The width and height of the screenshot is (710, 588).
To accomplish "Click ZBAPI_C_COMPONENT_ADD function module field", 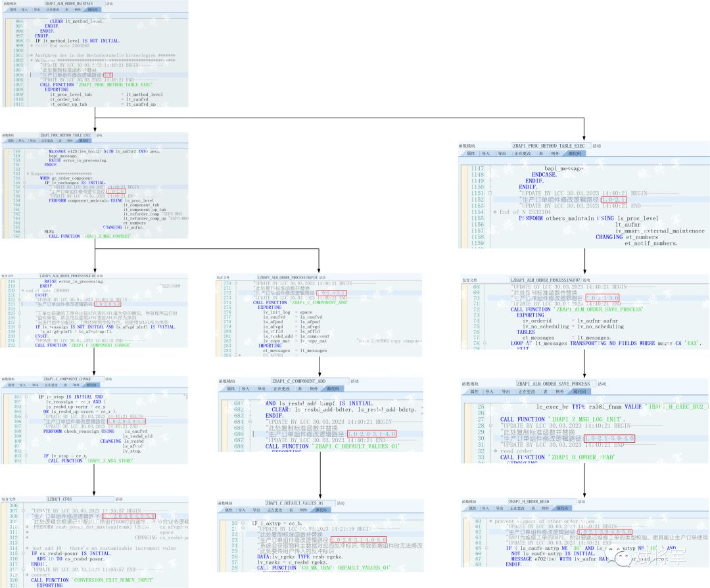I will (310, 381).
